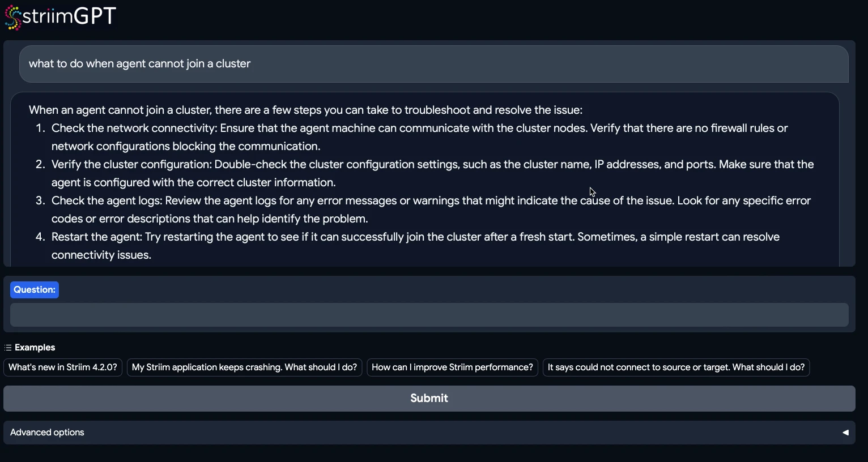868x462 pixels.
Task: Click the user message about agent joining cluster
Action: click(139, 64)
